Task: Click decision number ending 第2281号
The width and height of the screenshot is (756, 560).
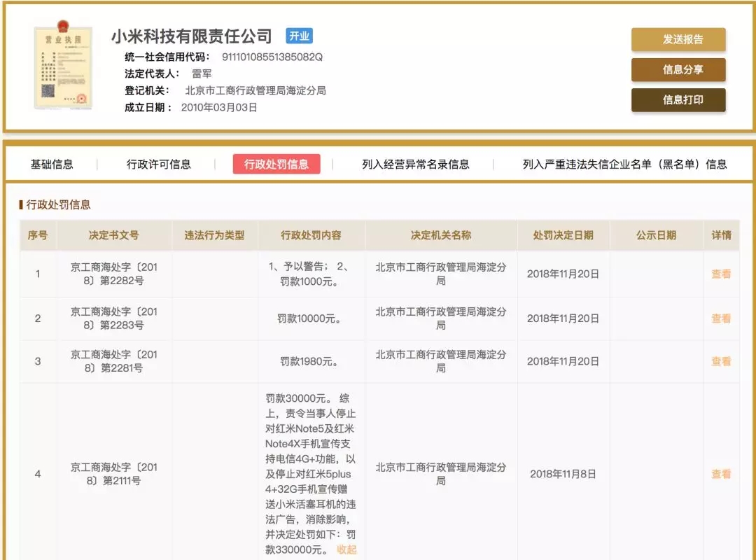Action: (114, 361)
